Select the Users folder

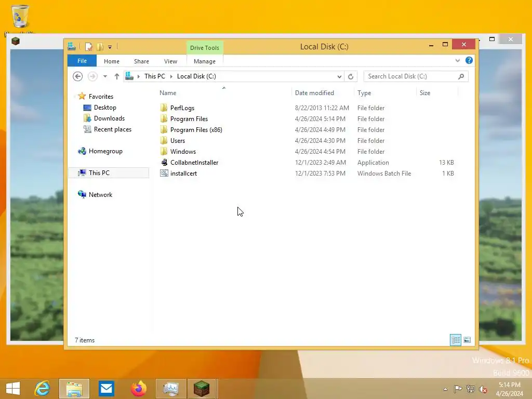point(178,140)
